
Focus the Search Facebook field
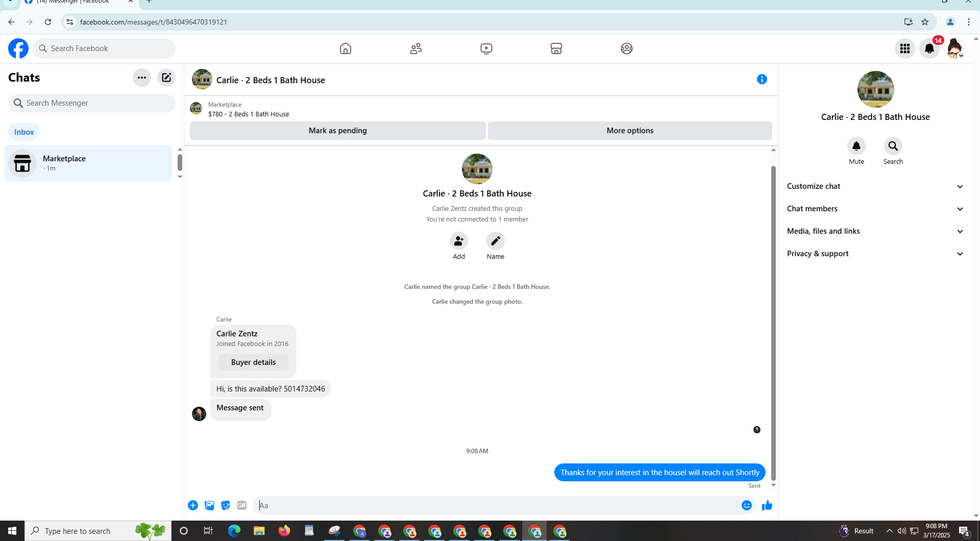click(x=104, y=48)
